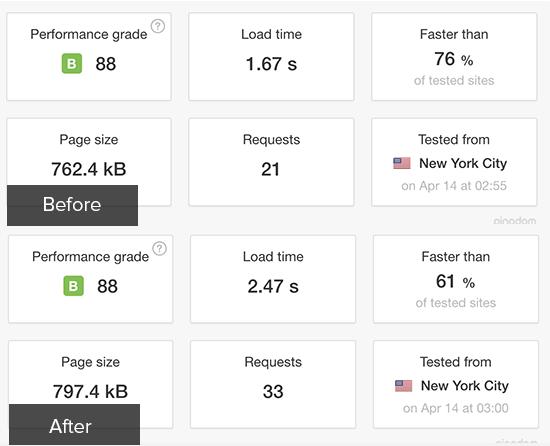Click the US flag beside New York City at 03:00
550x446 pixels.
[404, 386]
